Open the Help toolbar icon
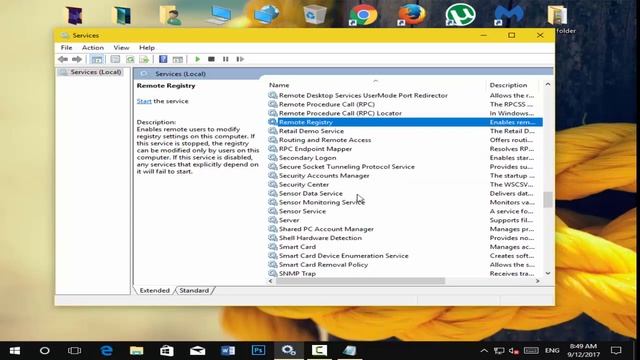The image size is (640, 360). pyautogui.click(x=163, y=59)
